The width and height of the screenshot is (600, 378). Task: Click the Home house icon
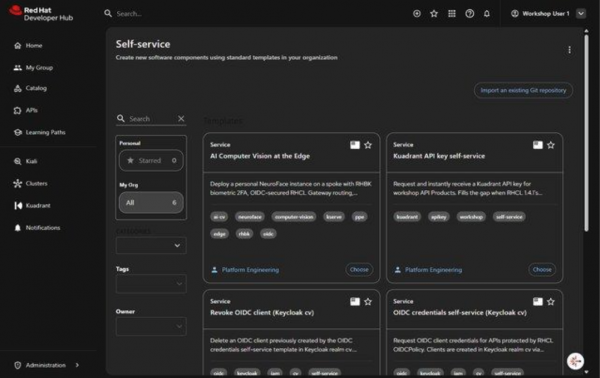18,46
